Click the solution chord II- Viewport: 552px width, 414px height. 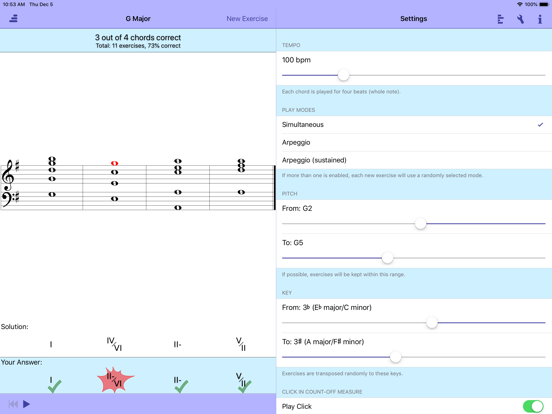pyautogui.click(x=177, y=344)
